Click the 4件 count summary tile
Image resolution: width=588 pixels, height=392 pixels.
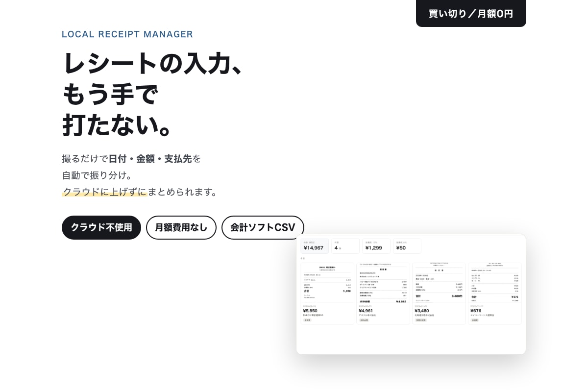345,246
